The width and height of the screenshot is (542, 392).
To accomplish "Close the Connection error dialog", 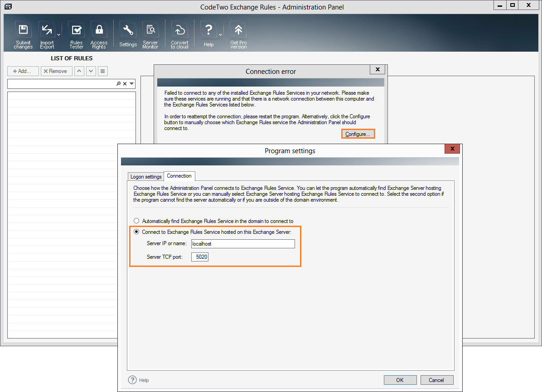I will pos(377,69).
